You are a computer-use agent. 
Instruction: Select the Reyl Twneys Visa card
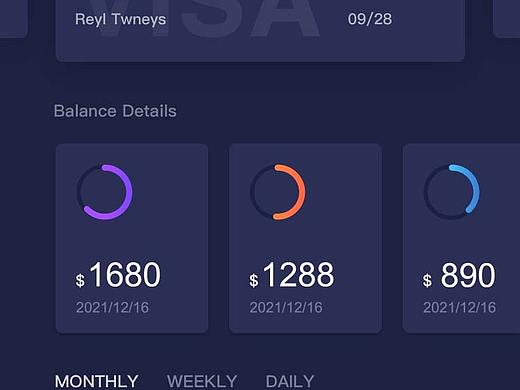[x=260, y=31]
